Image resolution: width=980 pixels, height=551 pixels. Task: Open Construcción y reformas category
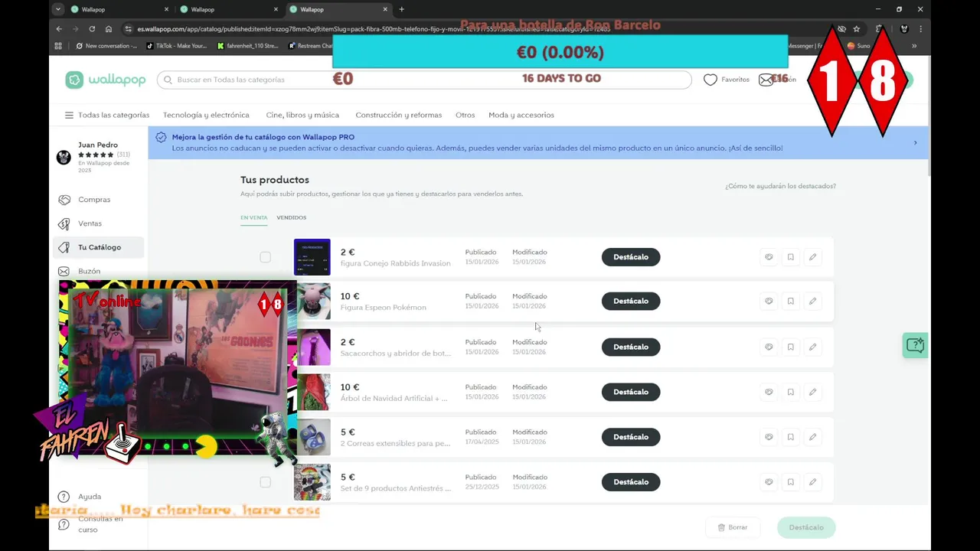pyautogui.click(x=399, y=115)
